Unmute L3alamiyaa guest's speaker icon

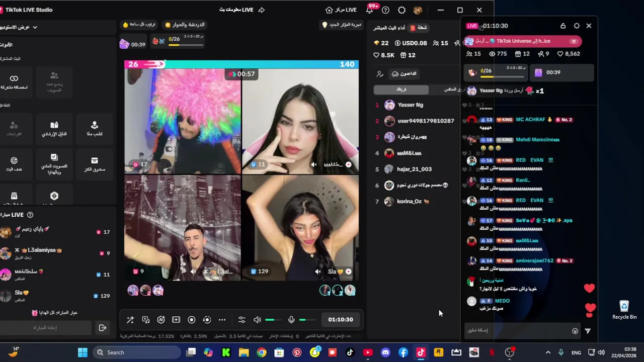[x=193, y=271]
